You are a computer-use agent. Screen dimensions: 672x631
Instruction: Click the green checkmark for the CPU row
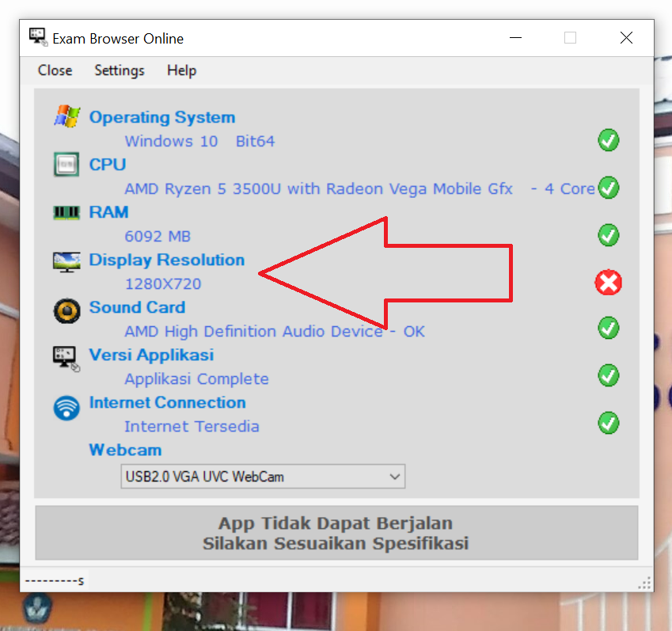[x=609, y=188]
